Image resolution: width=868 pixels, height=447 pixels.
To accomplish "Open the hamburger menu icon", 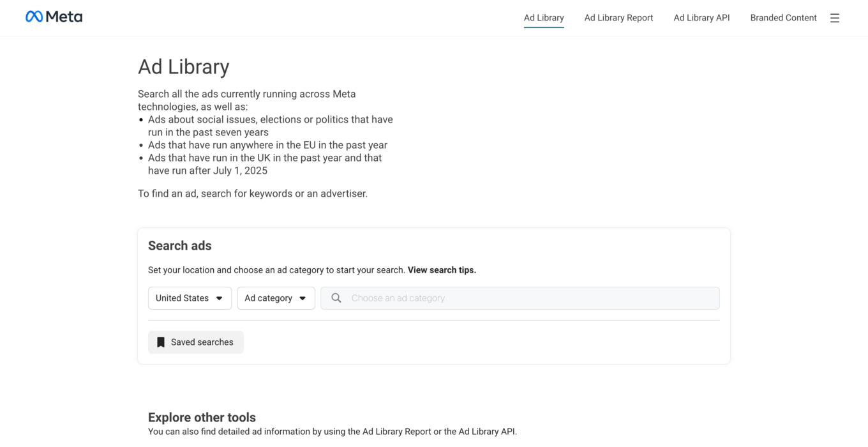I will coord(834,18).
